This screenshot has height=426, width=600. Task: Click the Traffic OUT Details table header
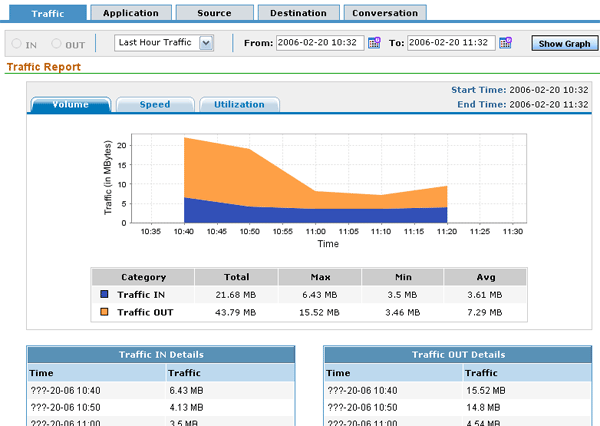click(x=459, y=354)
